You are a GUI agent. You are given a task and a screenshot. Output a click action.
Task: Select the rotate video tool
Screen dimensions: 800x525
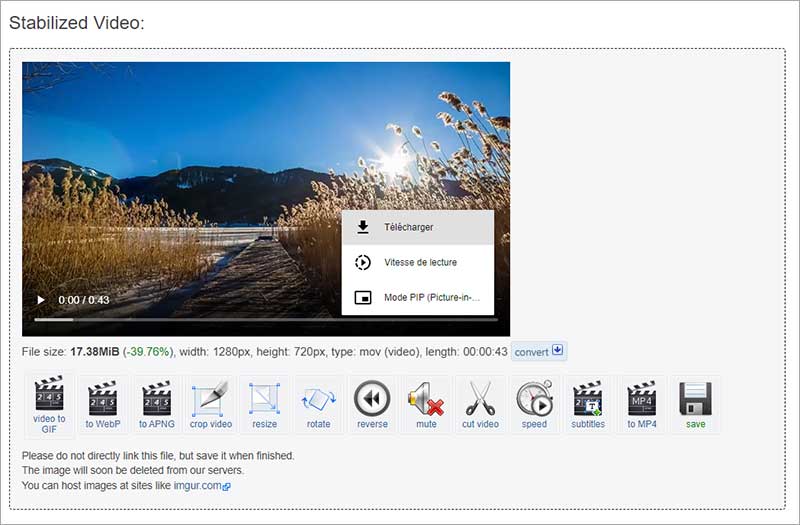pyautogui.click(x=319, y=405)
